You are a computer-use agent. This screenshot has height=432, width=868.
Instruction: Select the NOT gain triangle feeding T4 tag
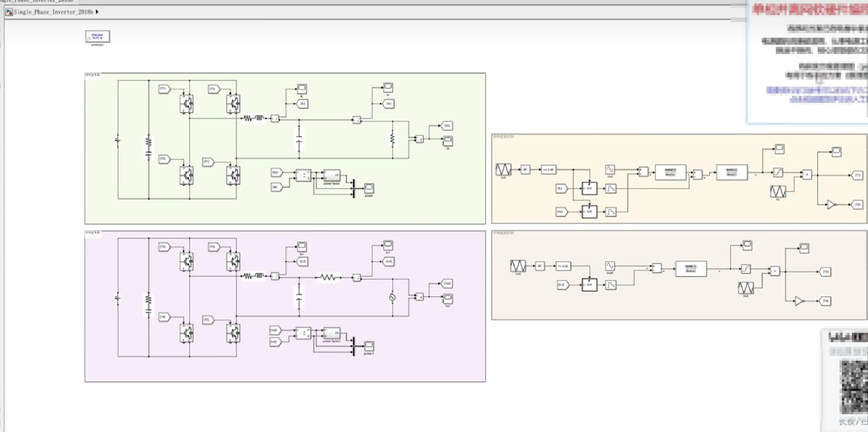(x=799, y=301)
